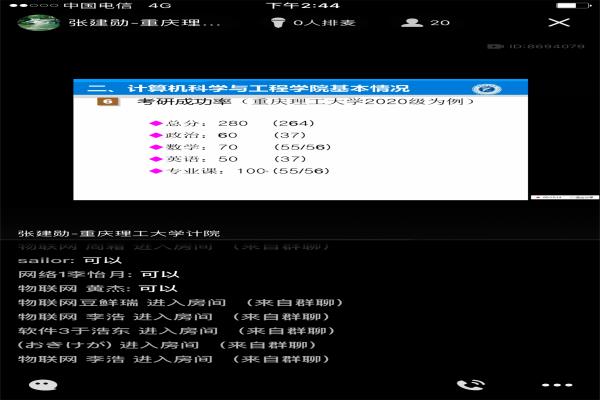Open the participants list person icon
600x400 pixels.
point(412,23)
